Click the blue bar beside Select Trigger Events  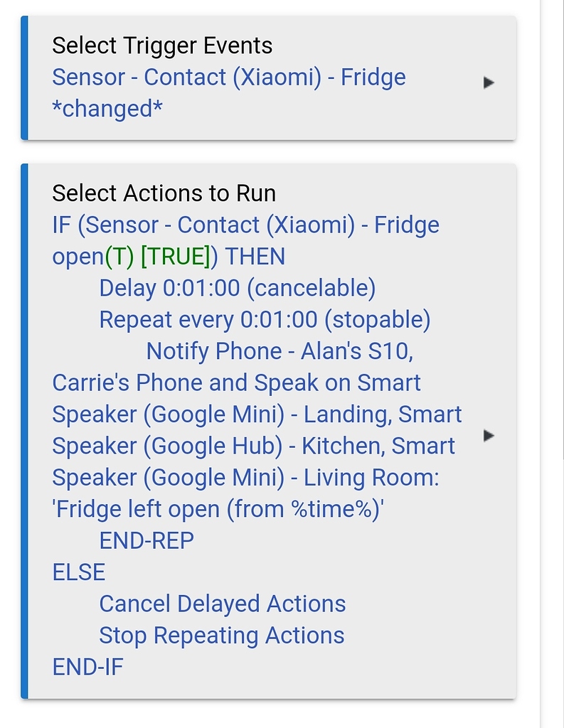click(24, 77)
